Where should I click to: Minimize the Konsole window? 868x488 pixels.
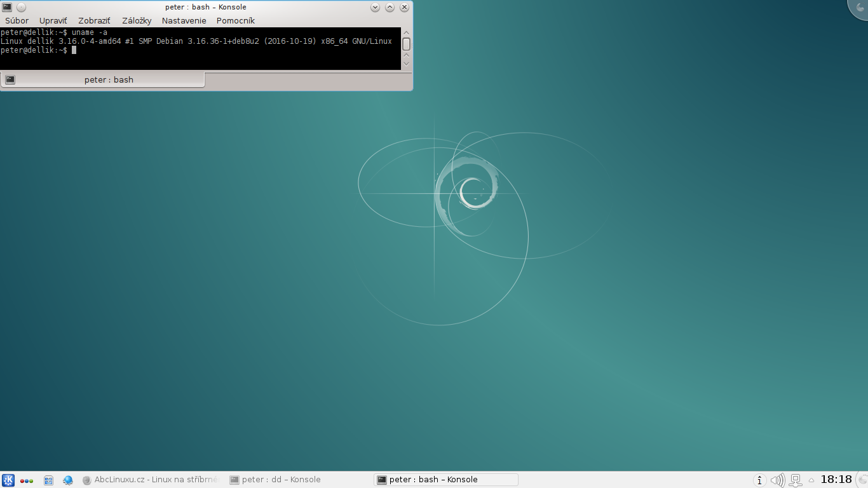tap(375, 7)
